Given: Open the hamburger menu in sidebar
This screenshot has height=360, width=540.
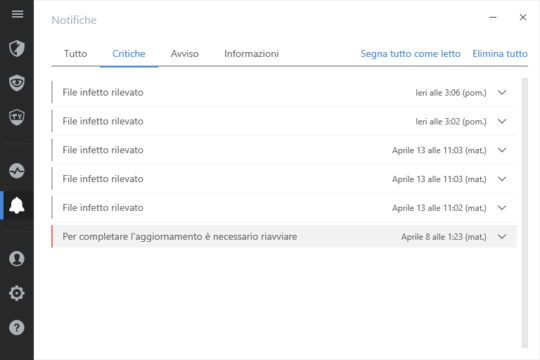Looking at the screenshot, I should tap(17, 14).
